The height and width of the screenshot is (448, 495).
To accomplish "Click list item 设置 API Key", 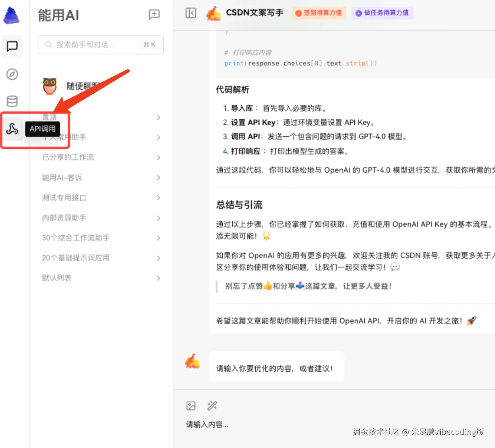I will 299,122.
